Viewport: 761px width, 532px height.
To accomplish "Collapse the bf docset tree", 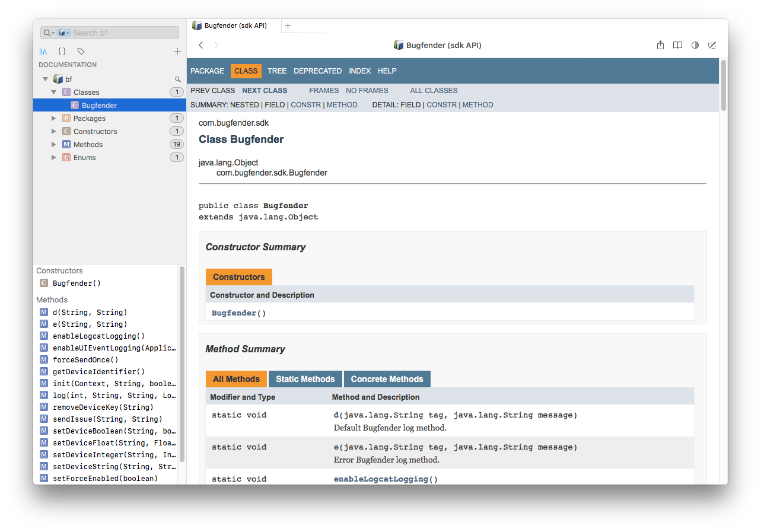I will [46, 79].
